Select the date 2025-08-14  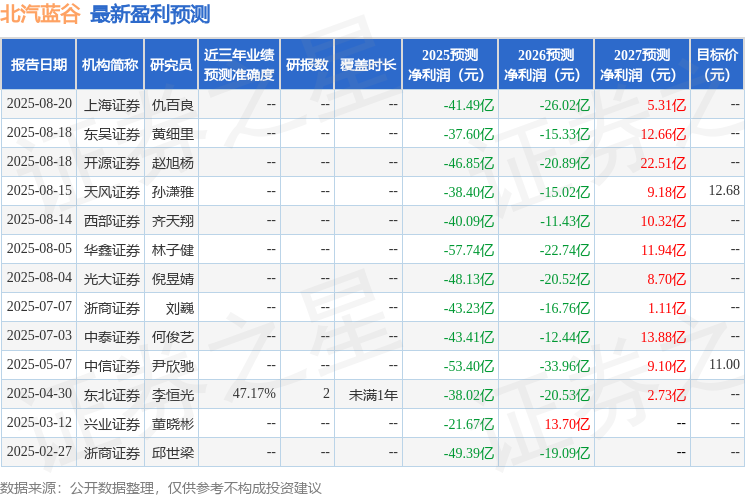39,220
